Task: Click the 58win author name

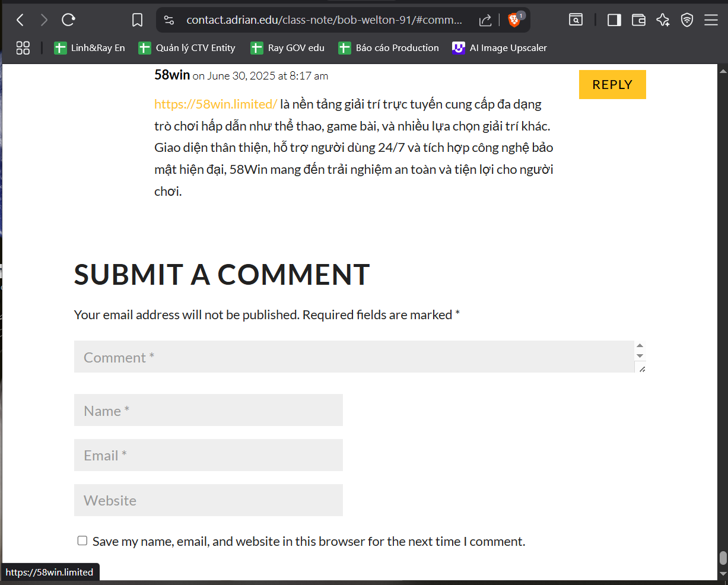Action: click(172, 75)
